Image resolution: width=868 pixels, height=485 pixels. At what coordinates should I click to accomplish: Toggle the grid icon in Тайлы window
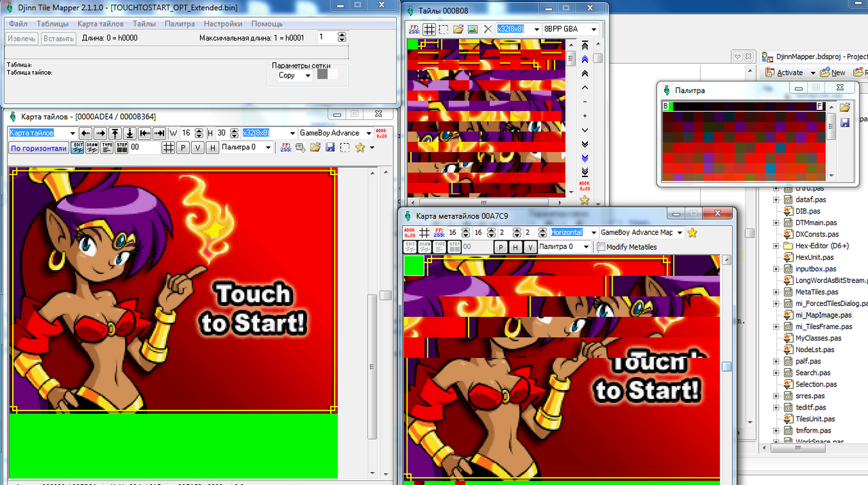click(x=429, y=29)
